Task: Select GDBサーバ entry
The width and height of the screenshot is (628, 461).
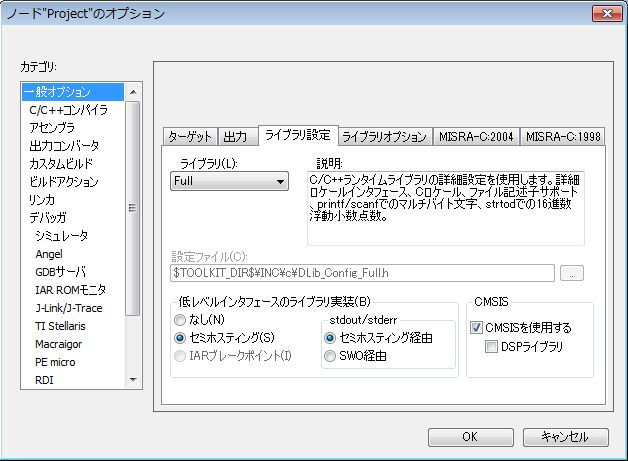Action: point(60,272)
